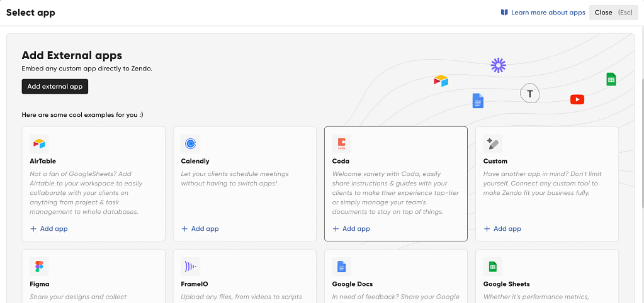The image size is (644, 303).
Task: Select the AirTable card title
Action: 43,161
